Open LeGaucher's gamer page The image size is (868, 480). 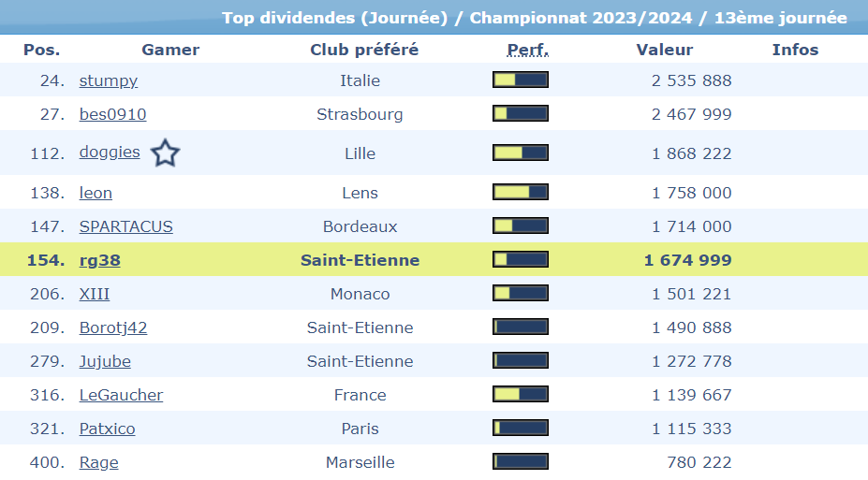[x=121, y=395]
